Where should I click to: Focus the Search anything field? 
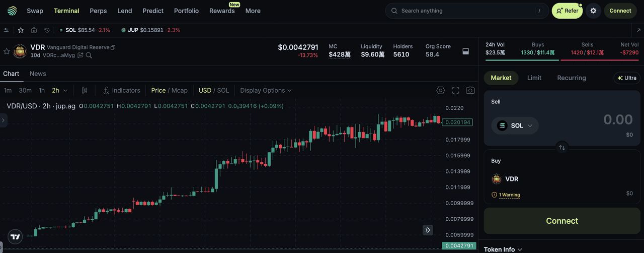(x=467, y=11)
